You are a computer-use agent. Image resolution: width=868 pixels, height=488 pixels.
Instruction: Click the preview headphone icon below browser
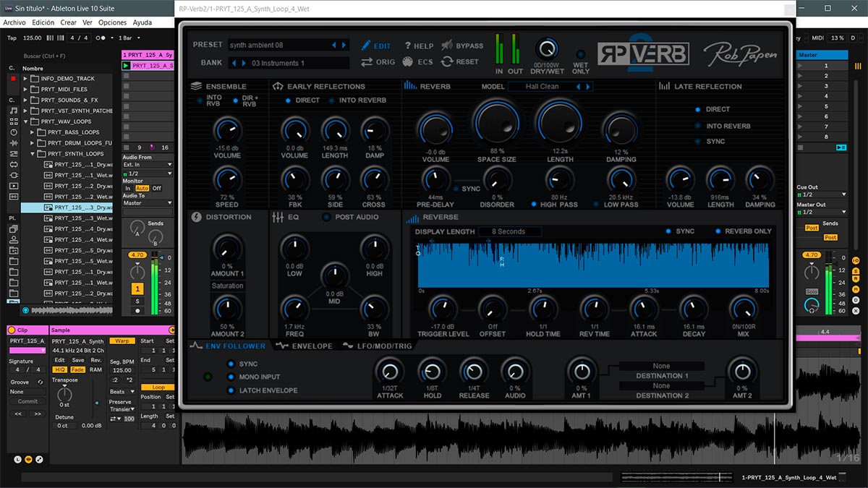(x=26, y=310)
